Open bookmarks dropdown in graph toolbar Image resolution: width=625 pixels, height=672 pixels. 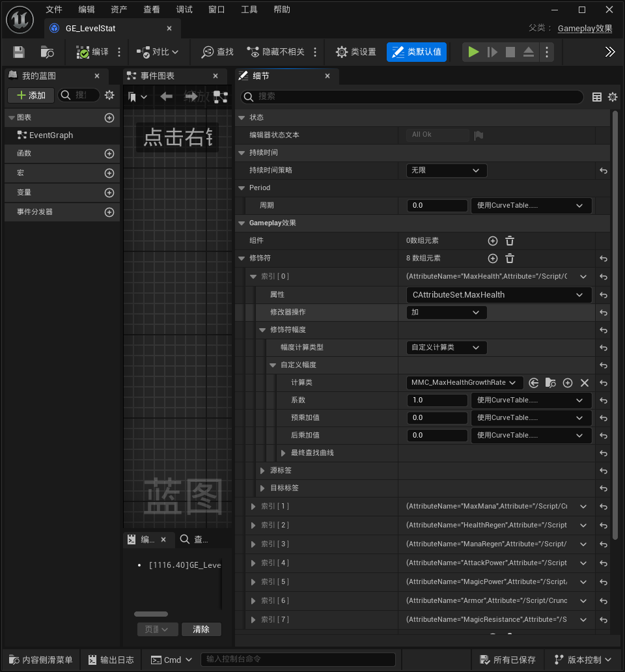(x=137, y=97)
